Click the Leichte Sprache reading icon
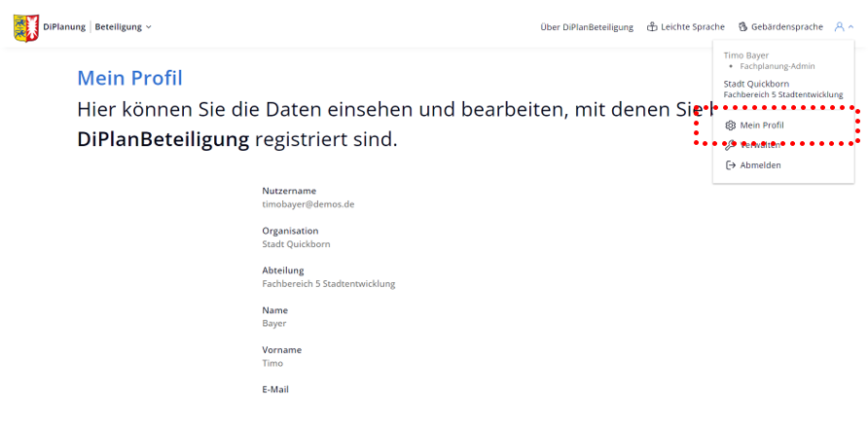The image size is (868, 433). (x=652, y=27)
